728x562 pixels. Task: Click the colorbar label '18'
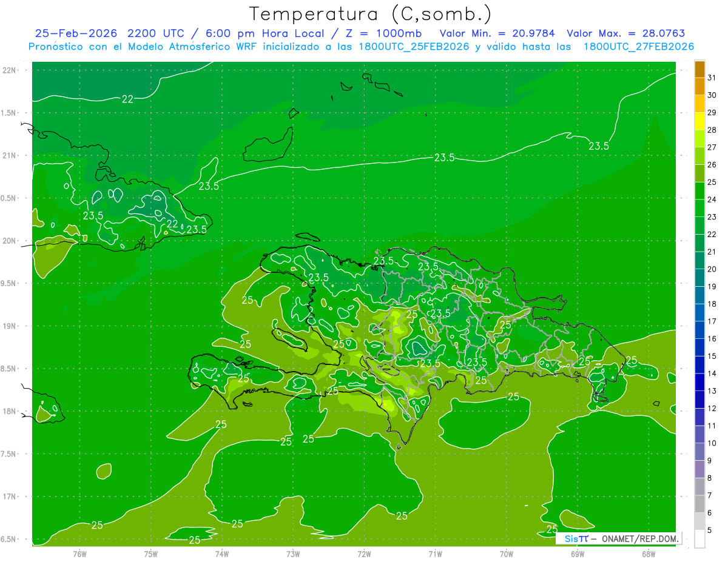click(712, 304)
